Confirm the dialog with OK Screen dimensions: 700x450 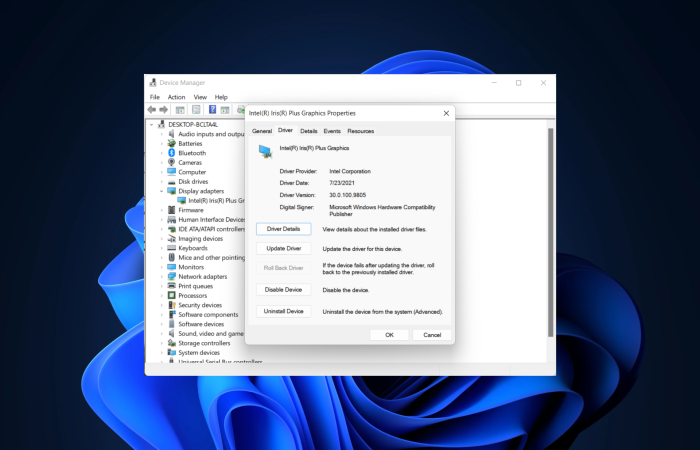(389, 335)
